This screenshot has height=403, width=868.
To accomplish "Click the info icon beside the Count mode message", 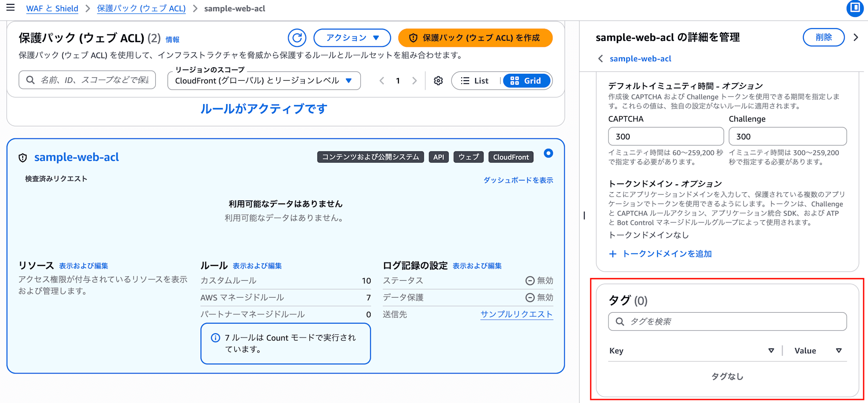I will click(x=215, y=337).
